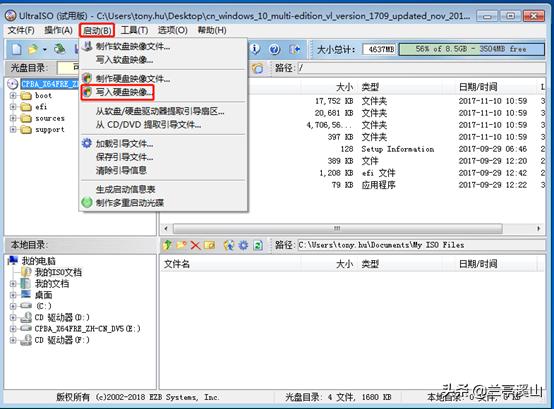Image resolution: width=554 pixels, height=409 pixels.
Task: Click the horizontal scrollbar of disc file list
Action: (x=338, y=229)
